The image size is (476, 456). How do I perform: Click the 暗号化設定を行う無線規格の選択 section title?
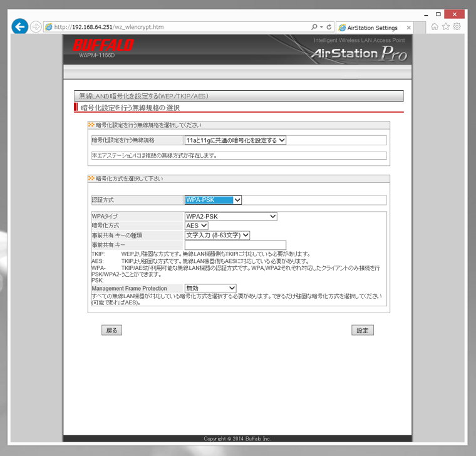tap(130, 108)
